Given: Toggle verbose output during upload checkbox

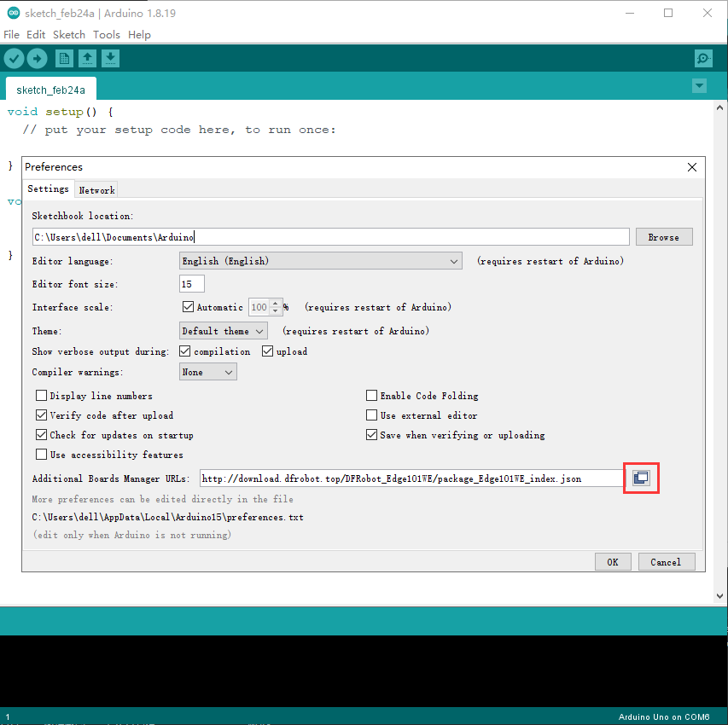Looking at the screenshot, I should [x=267, y=351].
